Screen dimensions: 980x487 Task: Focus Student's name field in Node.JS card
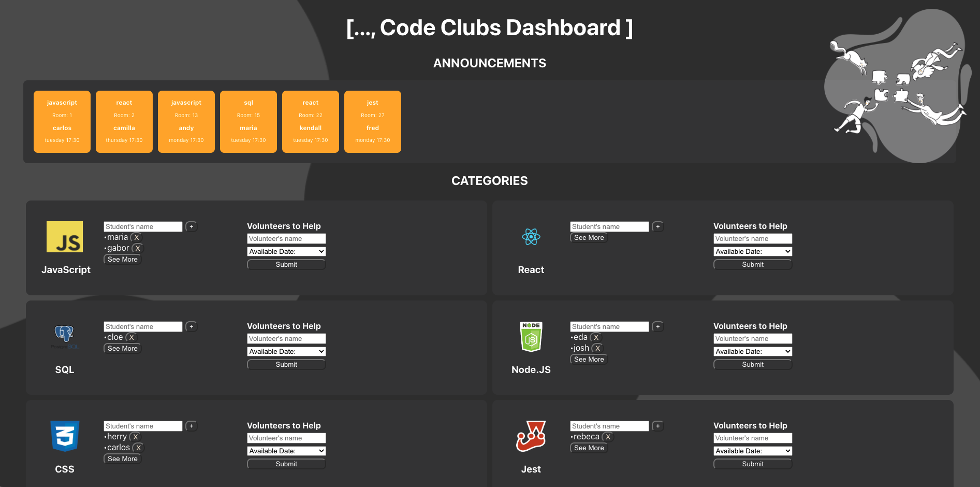pos(610,326)
